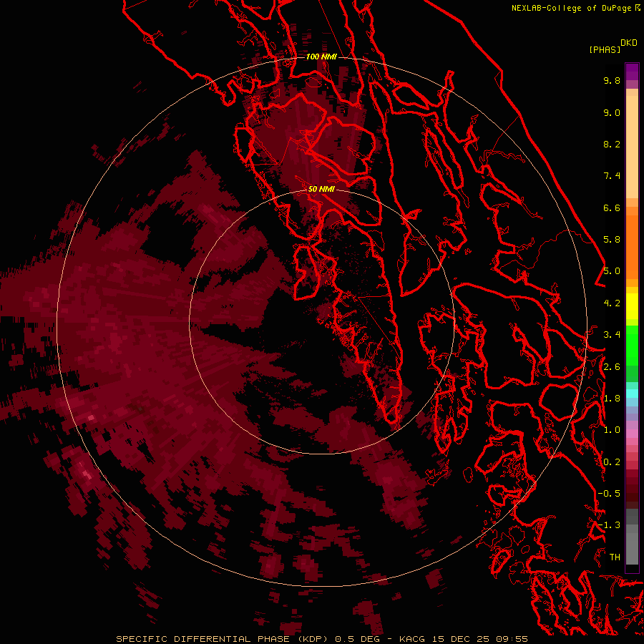Click the 4.2 value on the color scale
Screen dimensions: 644x644
[612, 303]
